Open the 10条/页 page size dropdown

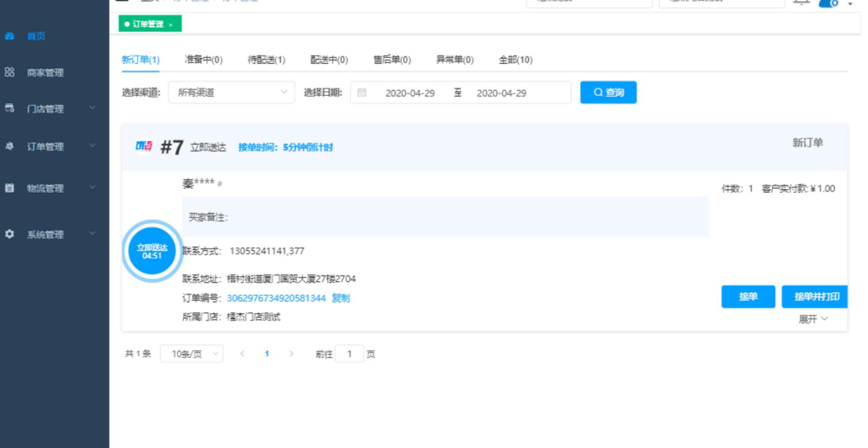click(x=192, y=354)
